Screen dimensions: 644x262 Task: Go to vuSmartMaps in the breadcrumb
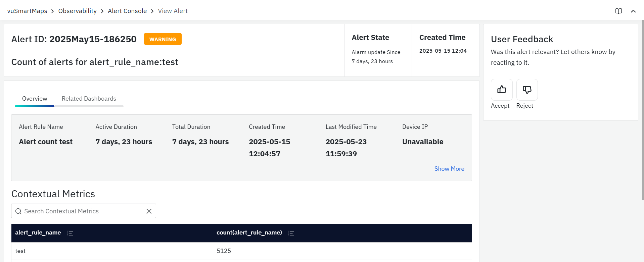point(27,11)
